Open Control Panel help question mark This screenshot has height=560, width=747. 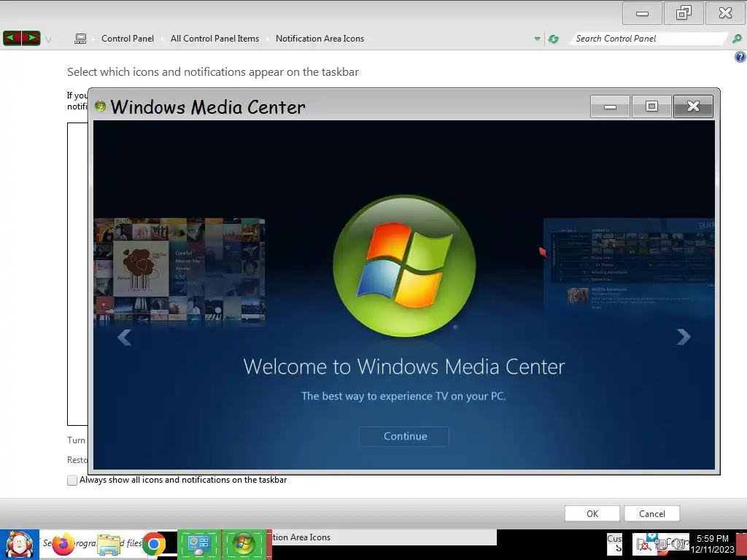coord(740,57)
